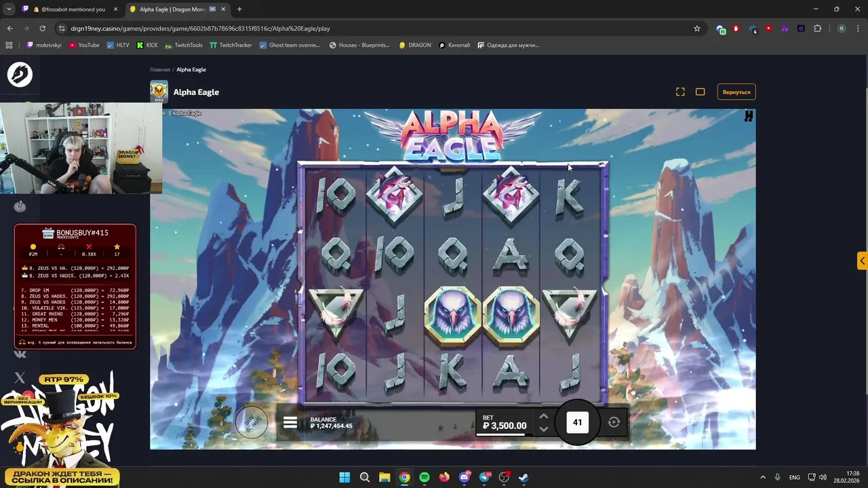Click the ENG language indicator

point(794,477)
